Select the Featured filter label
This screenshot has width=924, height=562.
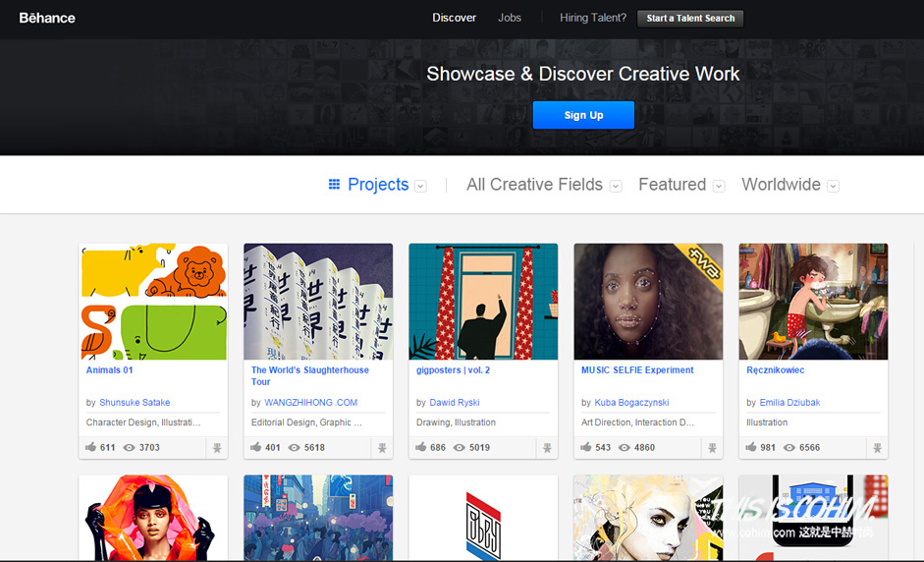[673, 185]
